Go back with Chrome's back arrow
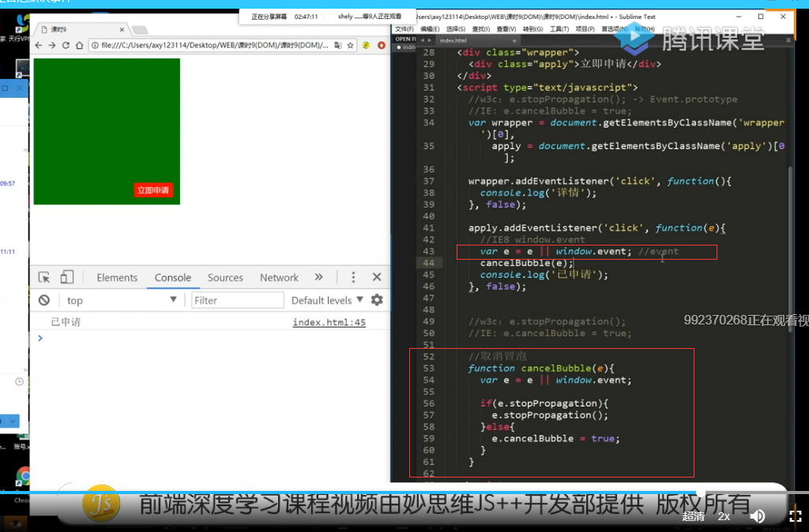 click(39, 45)
